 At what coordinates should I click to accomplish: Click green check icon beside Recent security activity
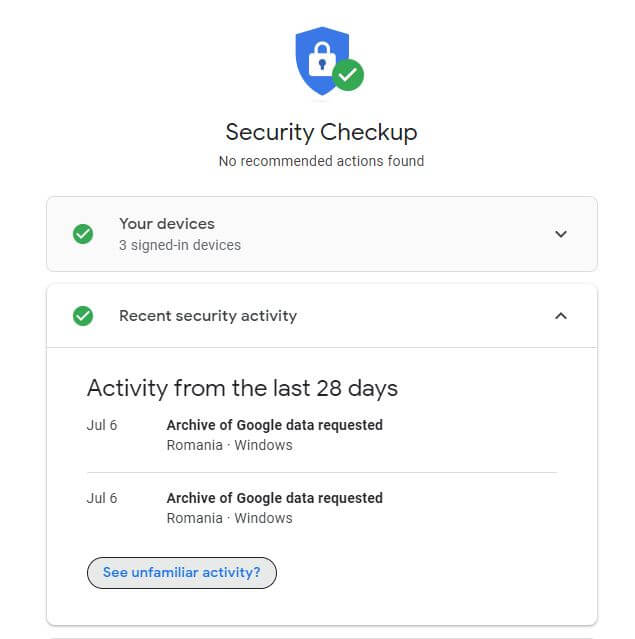(x=83, y=316)
